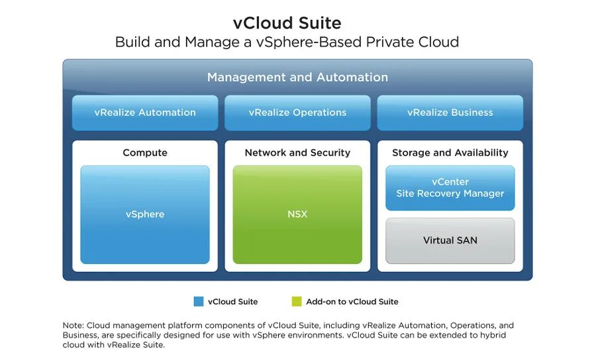Click the blue vCloud Suite legend swatch
The height and width of the screenshot is (364, 596).
(x=199, y=302)
